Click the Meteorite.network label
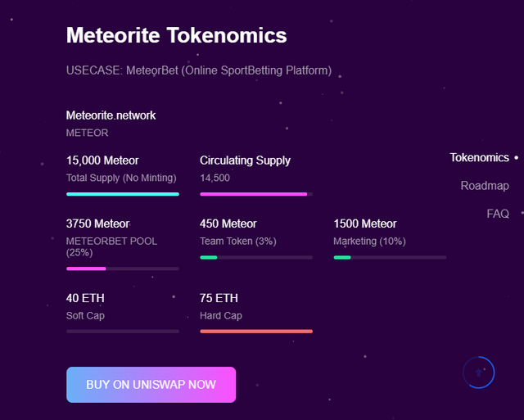This screenshot has width=524, height=420. tap(111, 115)
